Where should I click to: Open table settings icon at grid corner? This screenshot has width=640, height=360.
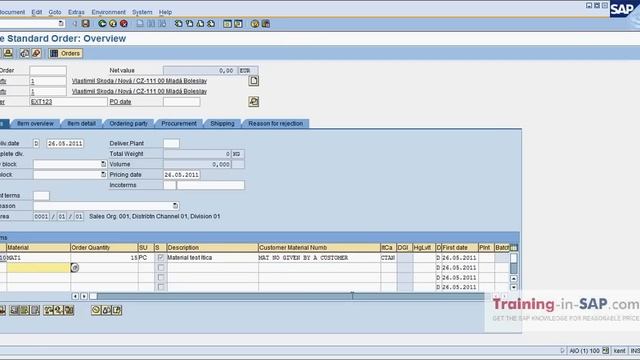pos(514,248)
